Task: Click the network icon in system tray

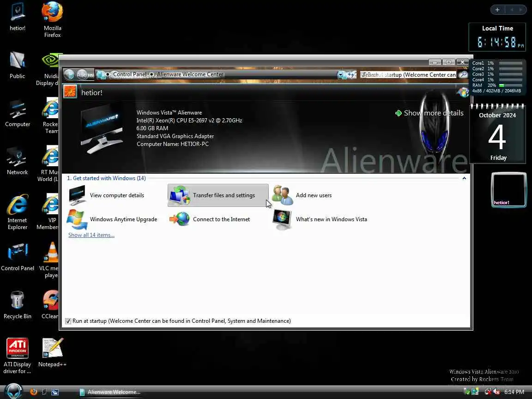Action: click(488, 392)
